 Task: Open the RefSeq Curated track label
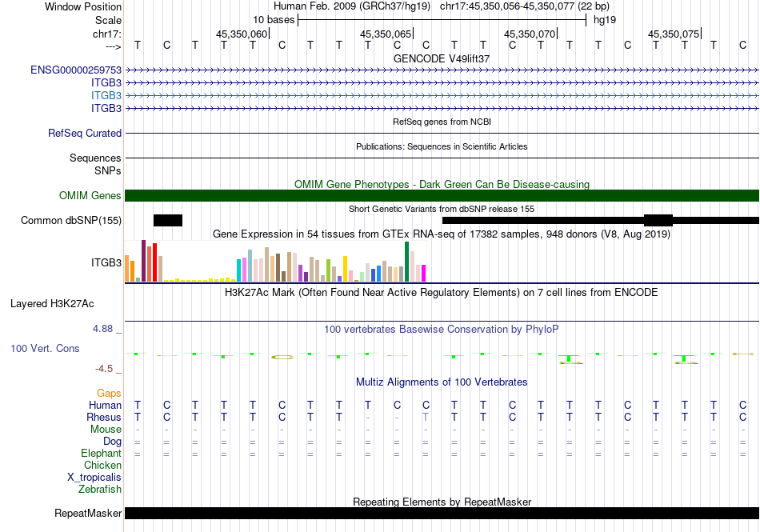click(85, 134)
